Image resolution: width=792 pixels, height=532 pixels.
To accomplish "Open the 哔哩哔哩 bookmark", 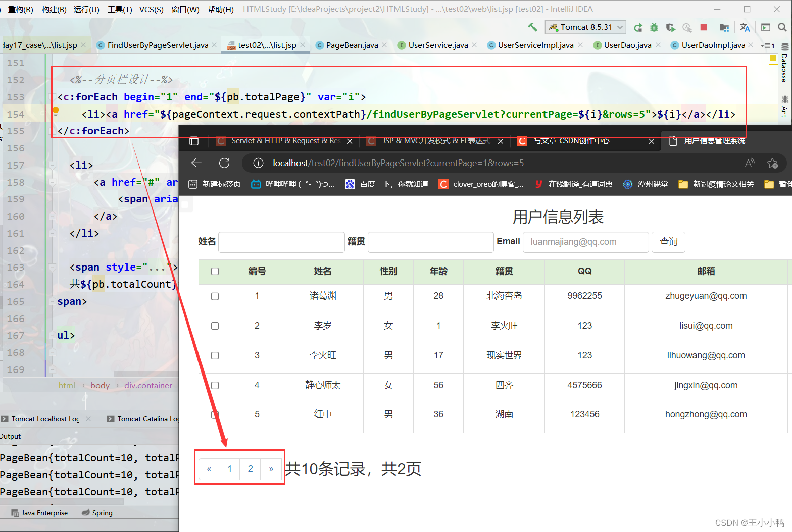I will tap(293, 184).
